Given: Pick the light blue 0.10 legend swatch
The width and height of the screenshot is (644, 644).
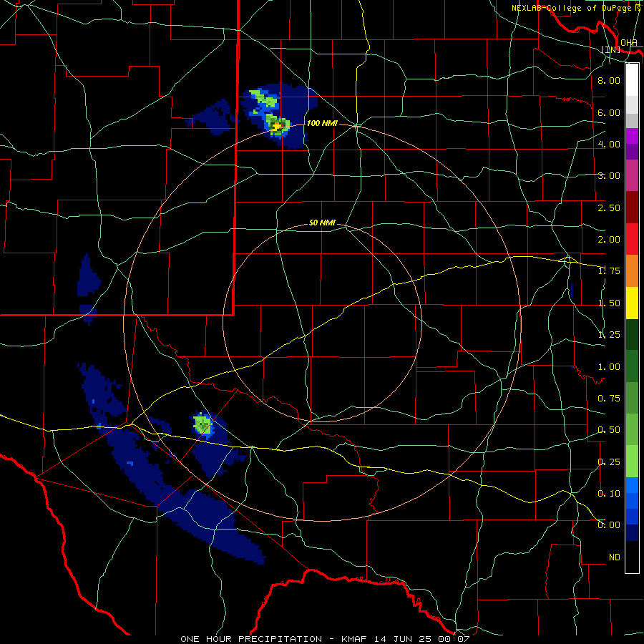Looking at the screenshot, I should (x=632, y=485).
